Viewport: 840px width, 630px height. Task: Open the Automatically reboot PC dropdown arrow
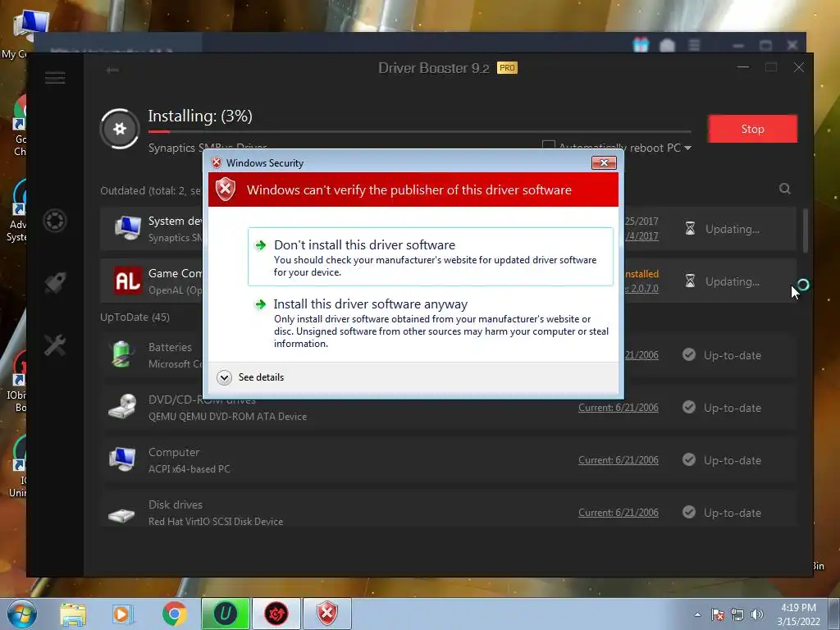tap(688, 148)
